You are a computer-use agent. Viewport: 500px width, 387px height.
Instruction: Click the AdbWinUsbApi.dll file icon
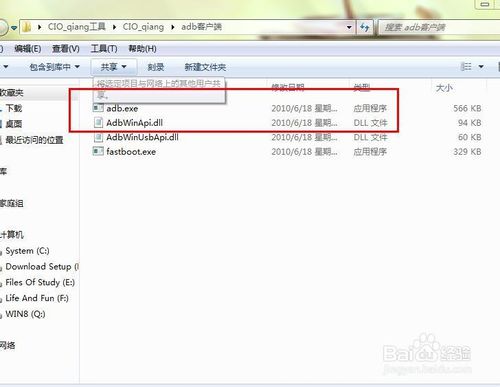(98, 137)
